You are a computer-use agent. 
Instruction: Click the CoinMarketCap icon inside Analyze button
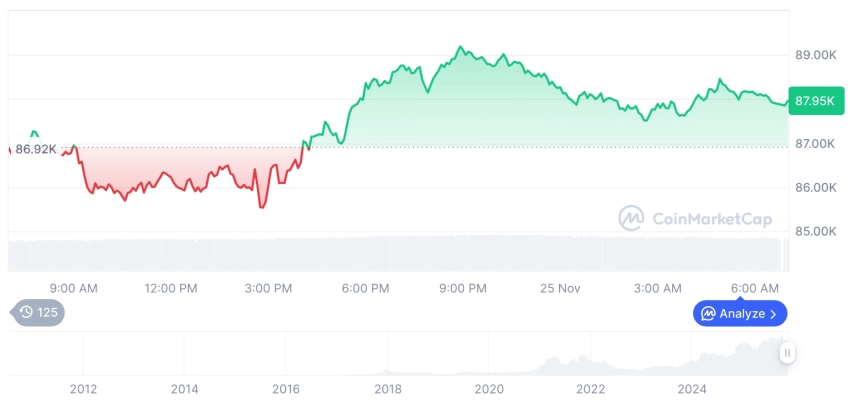[708, 314]
